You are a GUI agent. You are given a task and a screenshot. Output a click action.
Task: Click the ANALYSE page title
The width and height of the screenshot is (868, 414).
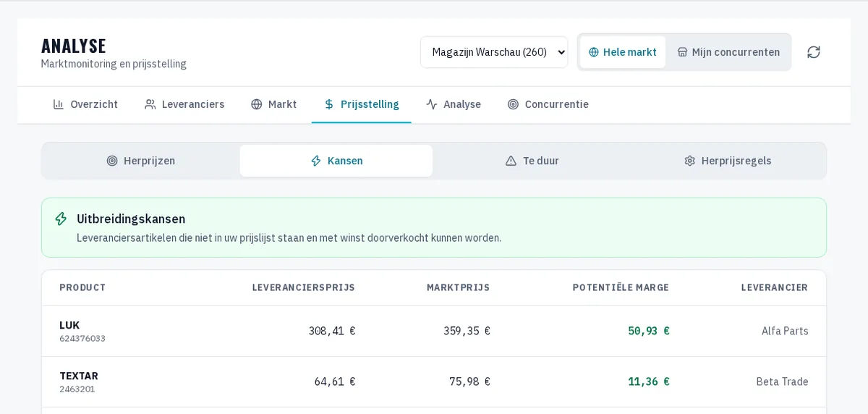point(74,46)
